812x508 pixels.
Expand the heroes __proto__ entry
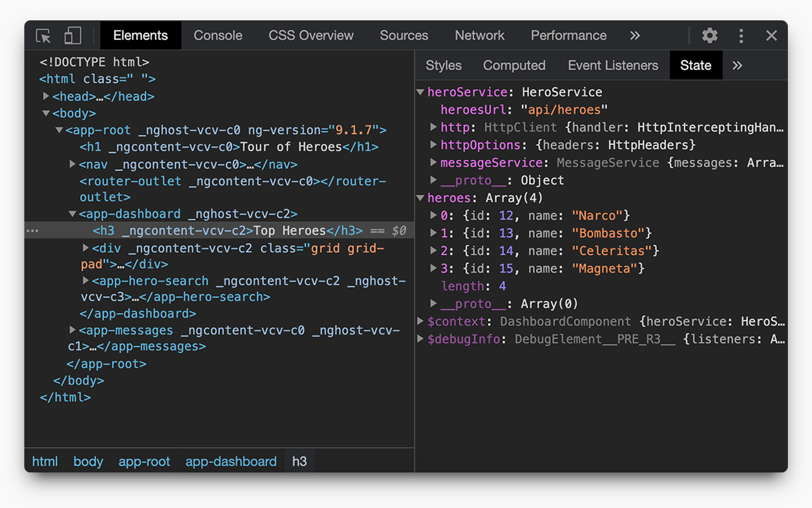[433, 304]
